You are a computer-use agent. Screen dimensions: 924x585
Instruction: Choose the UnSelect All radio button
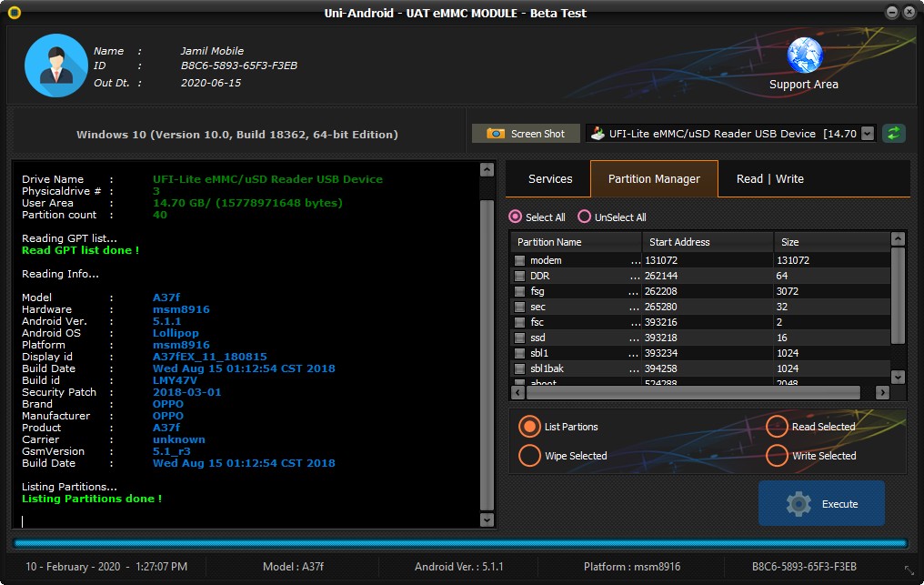coord(585,217)
